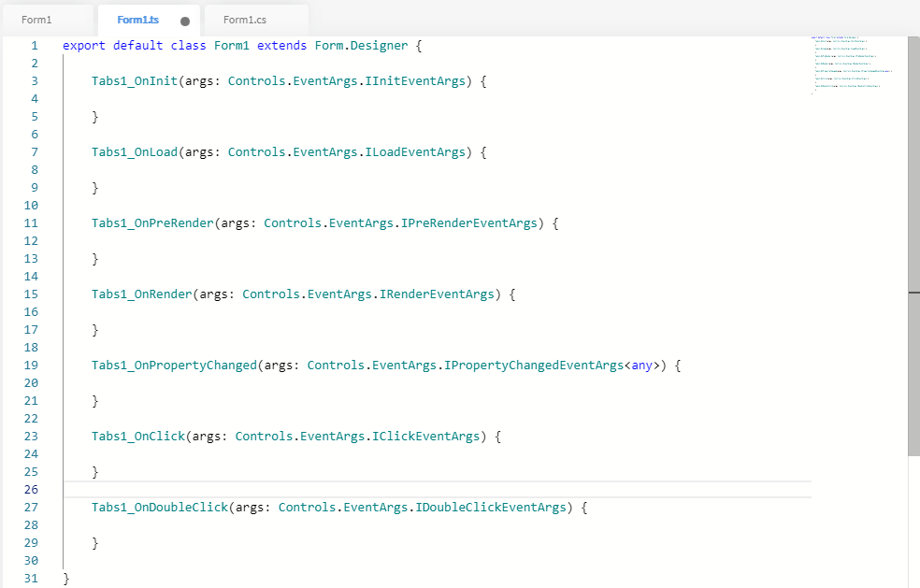Image resolution: width=920 pixels, height=588 pixels.
Task: Click the IPreRenderEventArgs type
Action: click(469, 223)
